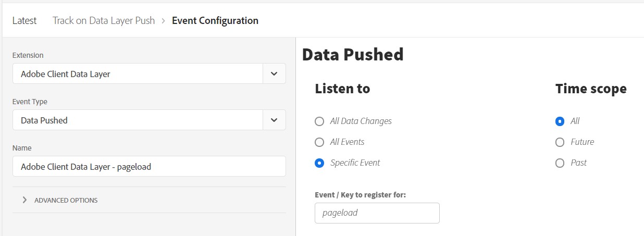Expand the ADVANCED OPTIONS section label

click(66, 200)
